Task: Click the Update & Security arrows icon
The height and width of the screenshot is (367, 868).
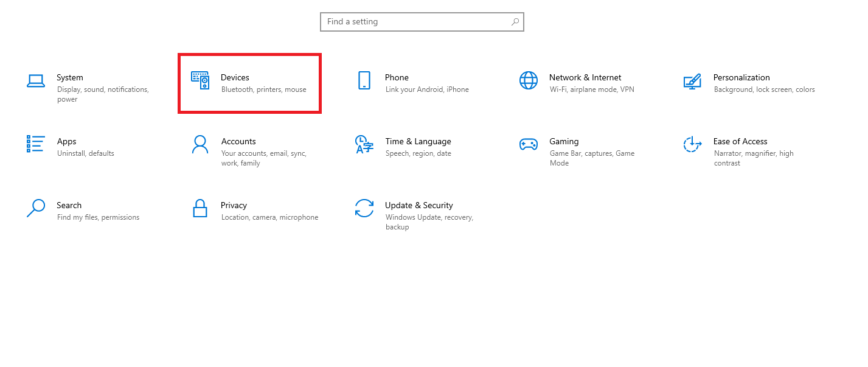Action: tap(364, 208)
